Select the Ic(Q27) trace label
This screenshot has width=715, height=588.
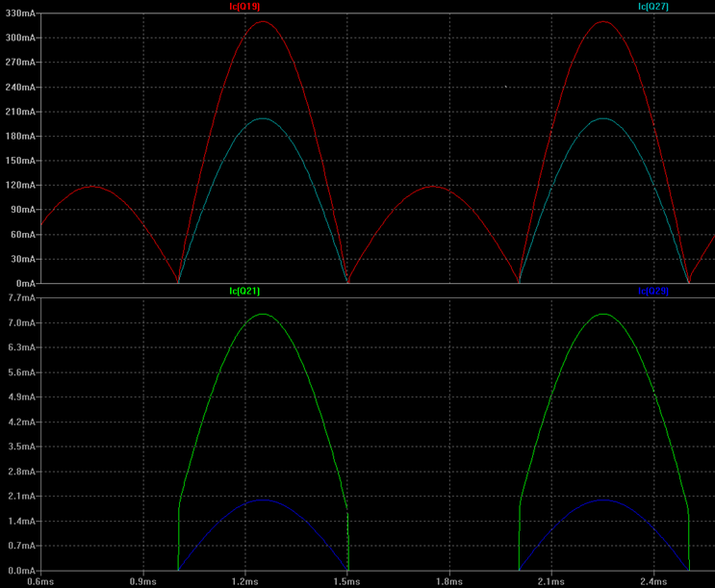tap(653, 7)
